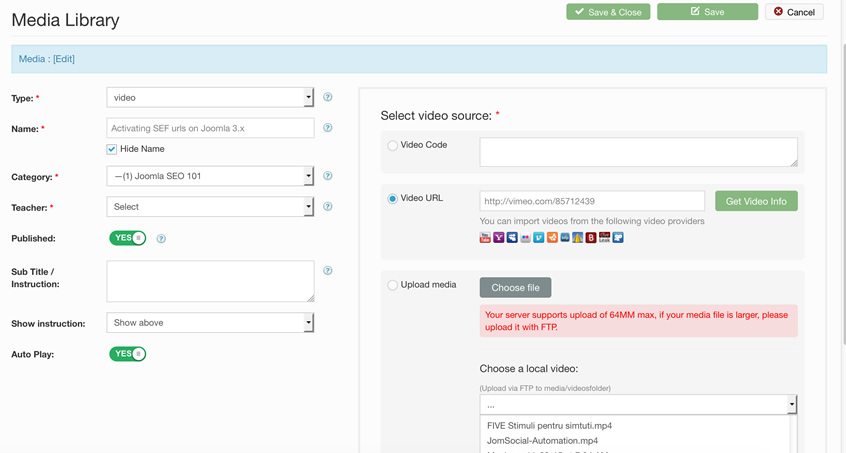This screenshot has height=453, width=846.
Task: Click into the Video Code text area
Action: [x=638, y=152]
